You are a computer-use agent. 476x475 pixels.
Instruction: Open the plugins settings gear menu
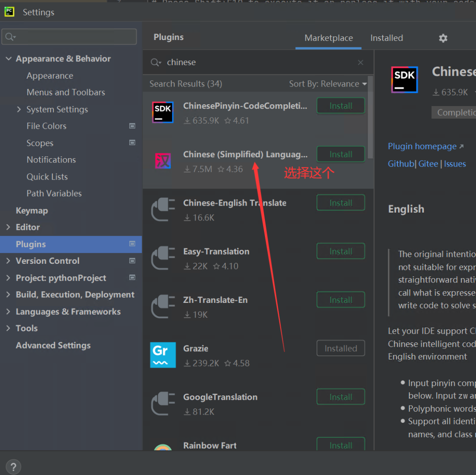[443, 38]
